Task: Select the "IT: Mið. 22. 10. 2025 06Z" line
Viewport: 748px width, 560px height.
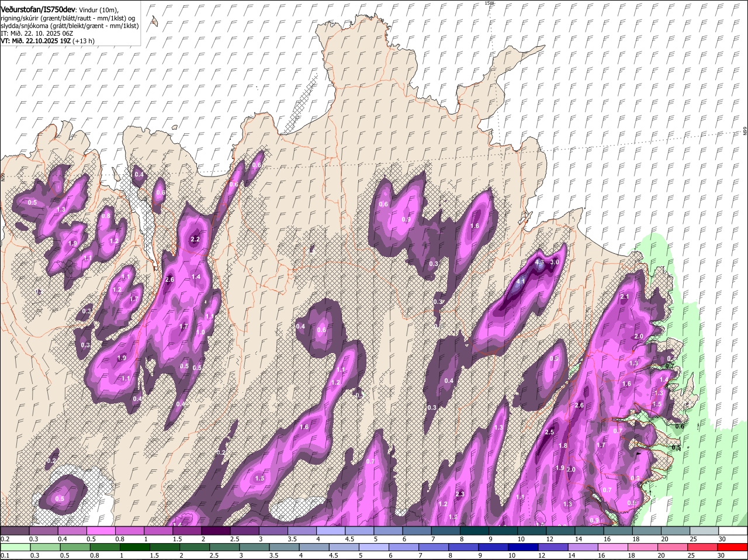Action: (x=37, y=33)
